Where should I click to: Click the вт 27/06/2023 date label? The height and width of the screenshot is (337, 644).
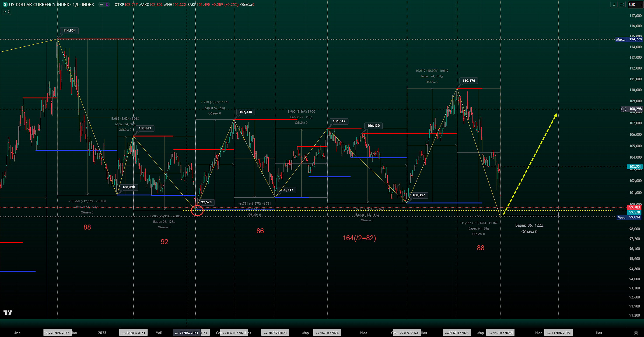coord(186,333)
